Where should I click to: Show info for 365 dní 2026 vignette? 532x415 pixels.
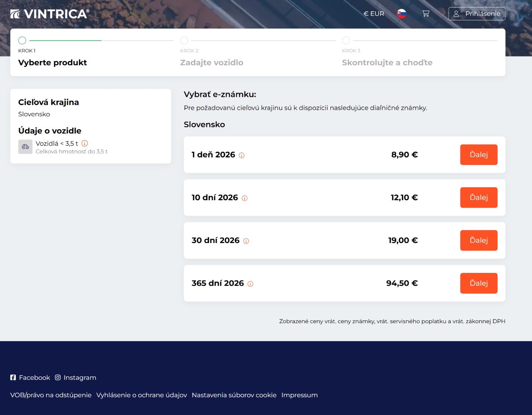tap(250, 284)
